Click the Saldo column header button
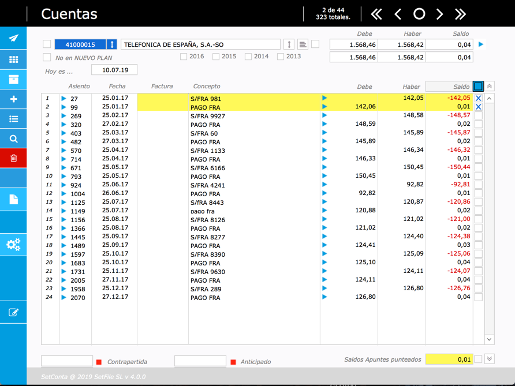 click(449, 86)
